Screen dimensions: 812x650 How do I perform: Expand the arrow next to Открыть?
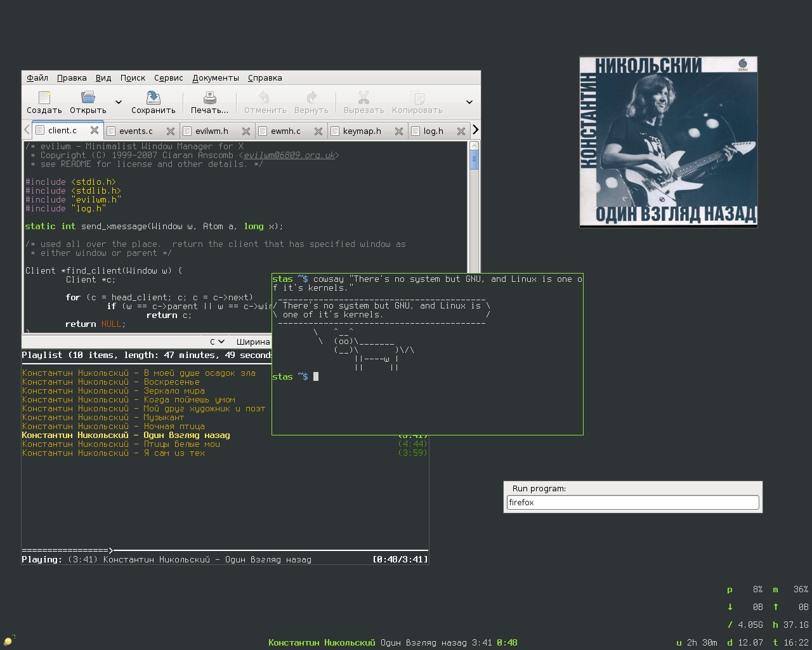coord(118,102)
